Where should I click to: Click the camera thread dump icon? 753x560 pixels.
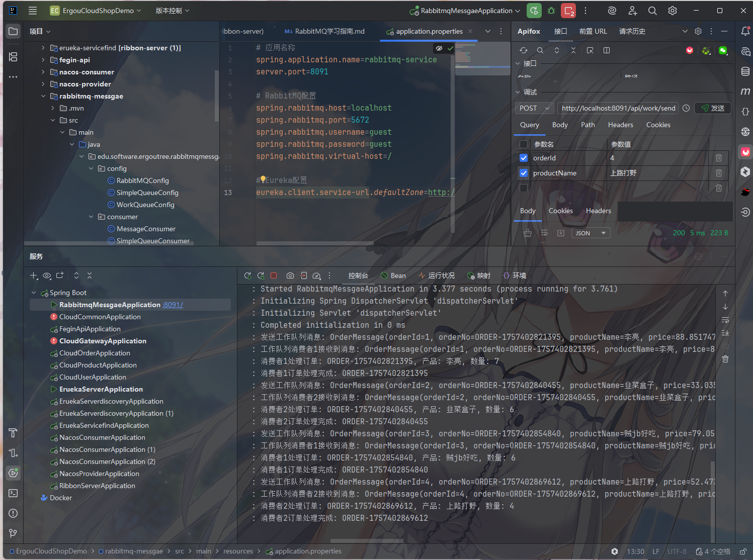tap(290, 275)
